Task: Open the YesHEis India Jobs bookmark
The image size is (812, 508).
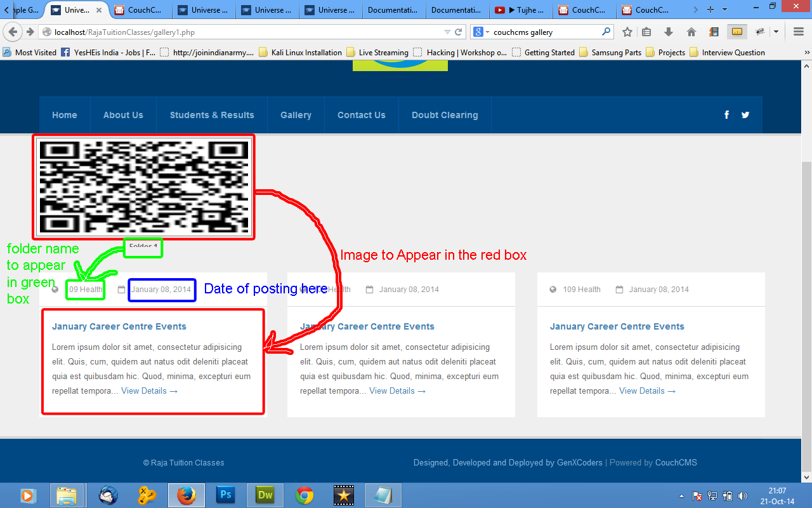Action: [x=108, y=53]
